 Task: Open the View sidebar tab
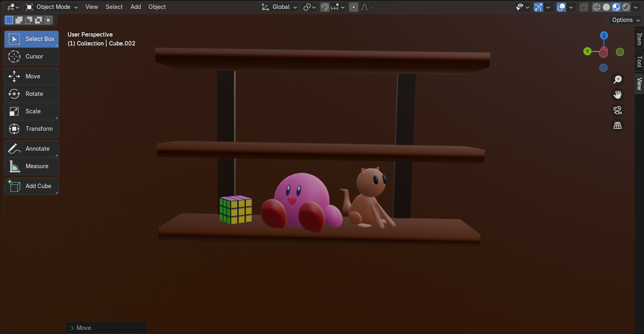tap(639, 84)
